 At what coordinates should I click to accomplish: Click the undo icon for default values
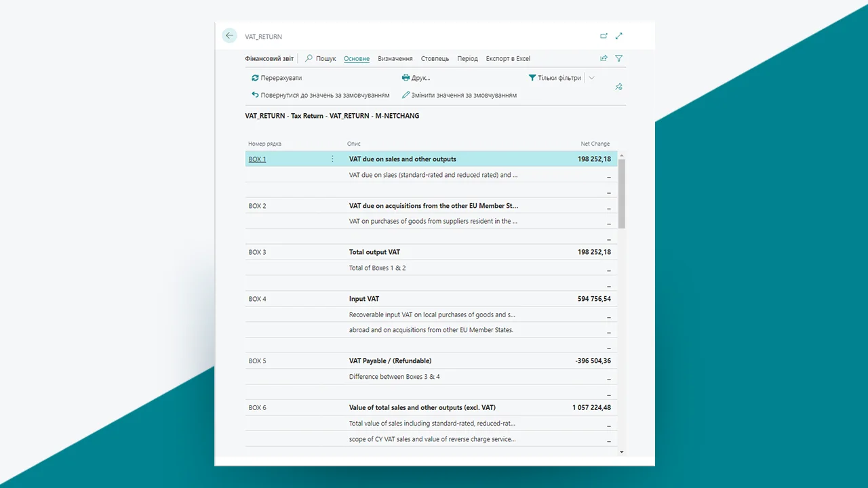point(254,95)
